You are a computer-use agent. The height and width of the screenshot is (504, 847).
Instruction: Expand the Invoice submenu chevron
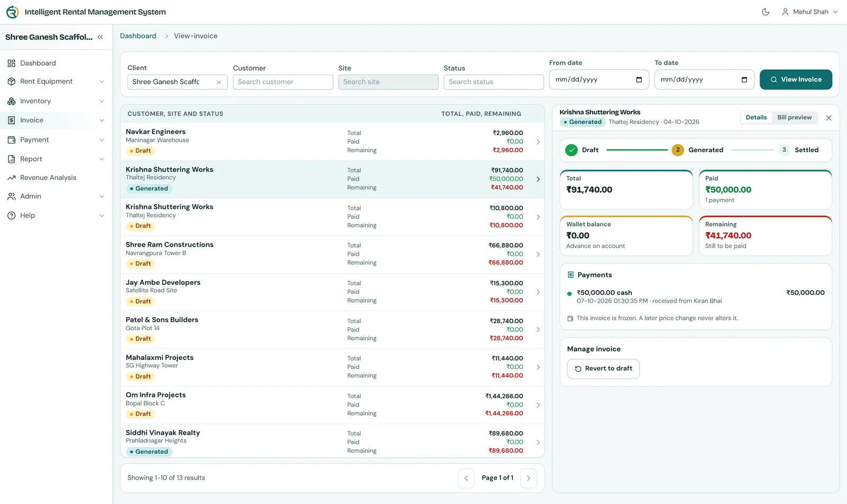(x=102, y=120)
